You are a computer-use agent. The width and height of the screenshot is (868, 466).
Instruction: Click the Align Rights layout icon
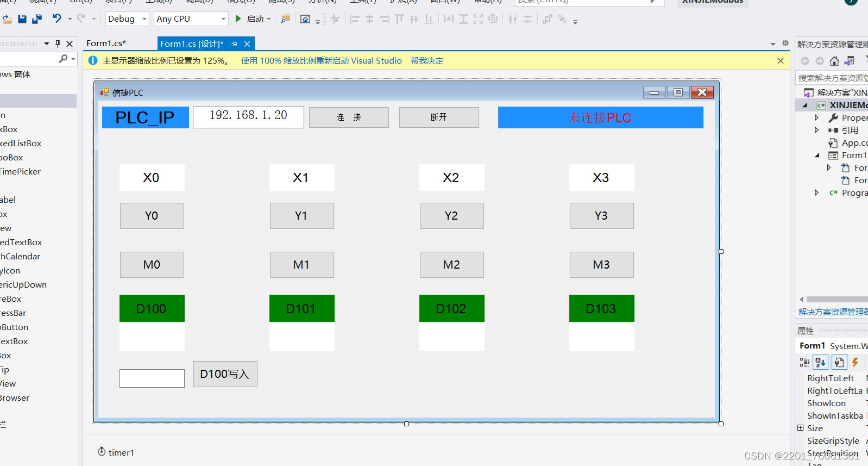[x=385, y=19]
